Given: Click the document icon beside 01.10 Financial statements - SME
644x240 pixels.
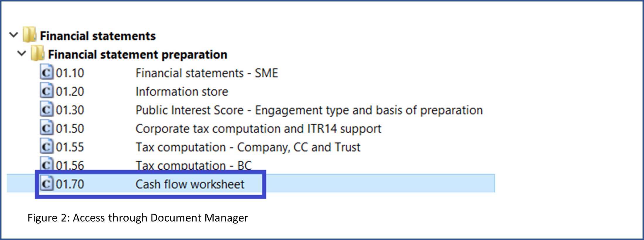Looking at the screenshot, I should [47, 73].
